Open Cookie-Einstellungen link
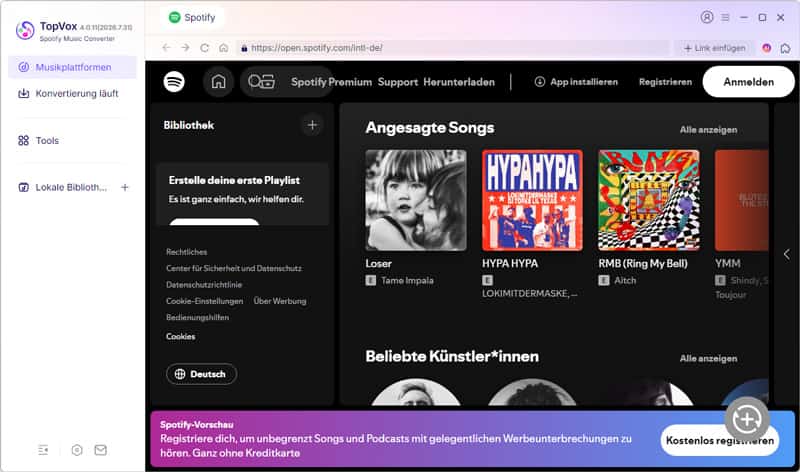800x472 pixels. [205, 301]
